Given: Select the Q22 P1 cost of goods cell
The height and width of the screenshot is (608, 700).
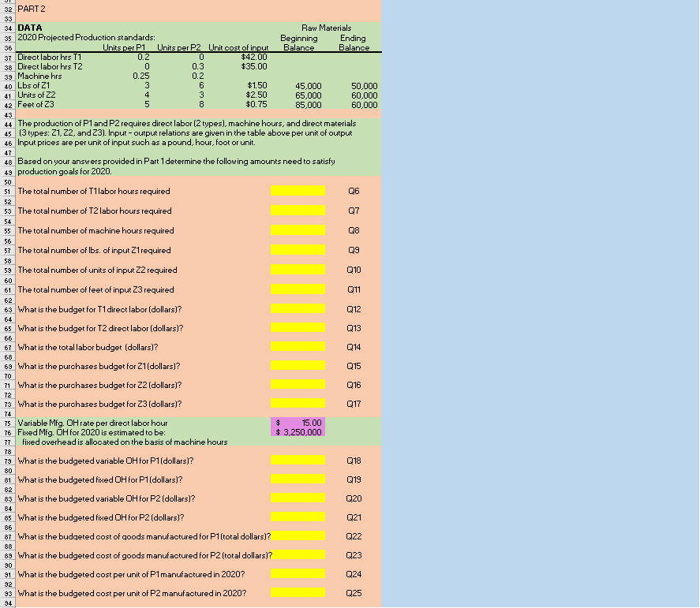Looking at the screenshot, I should [298, 535].
